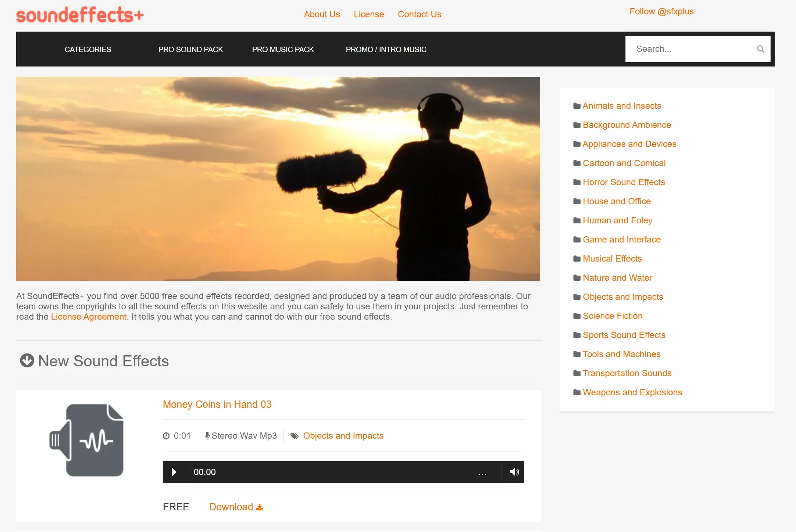Screen dimensions: 796x532
Task: Click folder icon next to Science Fiction
Action: coord(577,316)
